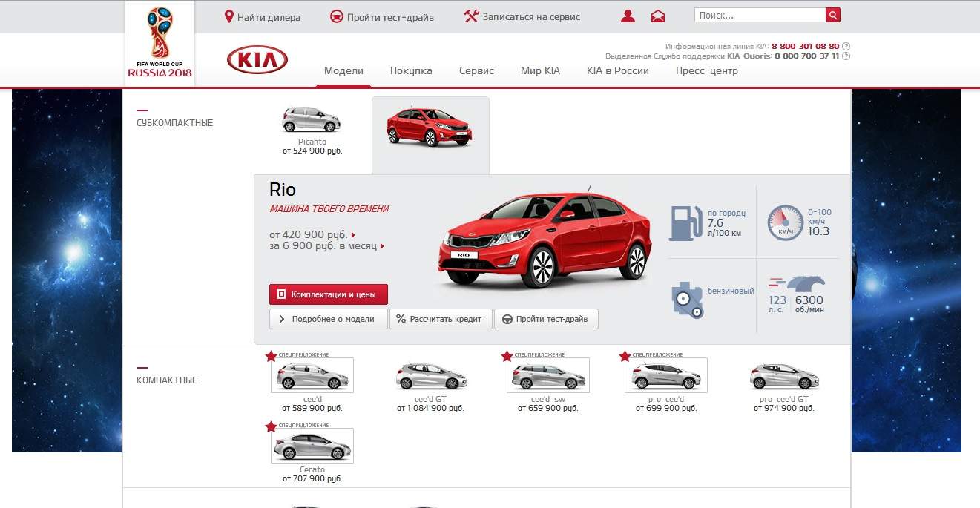The image size is (980, 508).
Task: Open the Модели menu tab
Action: coord(343,71)
